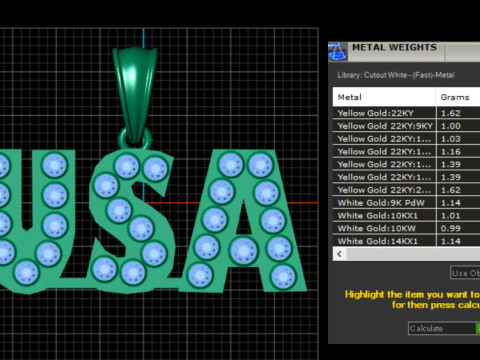
Task: Click the METAL WEIGHTS panel title
Action: click(x=394, y=47)
